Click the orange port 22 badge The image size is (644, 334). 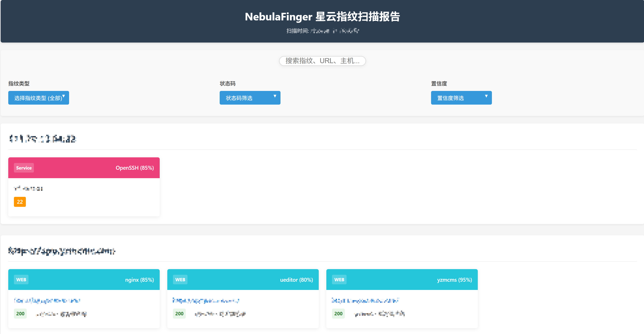coord(20,202)
